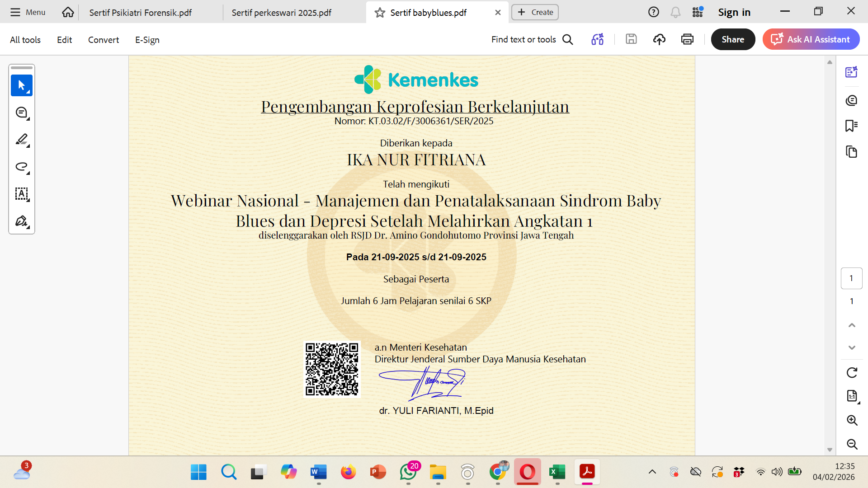The image size is (868, 488).
Task: Star the Sertif babyblues.pdf tab
Action: pyautogui.click(x=380, y=13)
